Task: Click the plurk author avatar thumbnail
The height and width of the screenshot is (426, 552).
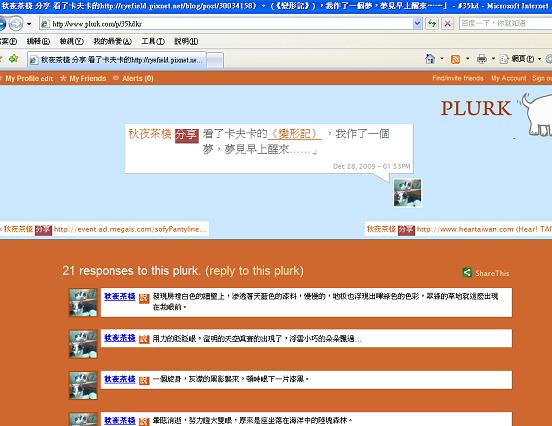Action: (x=407, y=193)
